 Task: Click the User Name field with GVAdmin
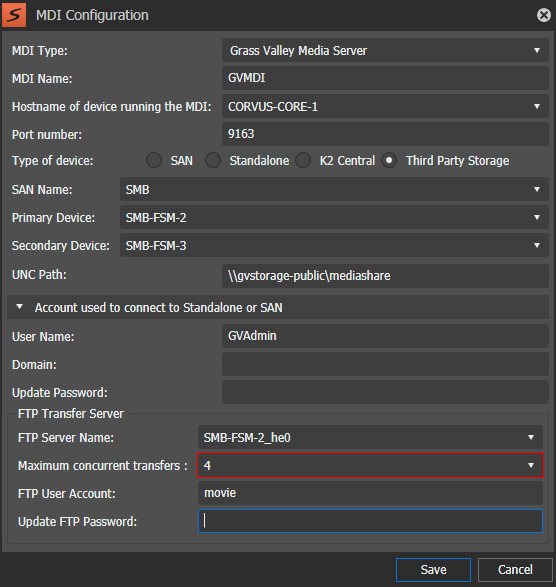(x=385, y=336)
